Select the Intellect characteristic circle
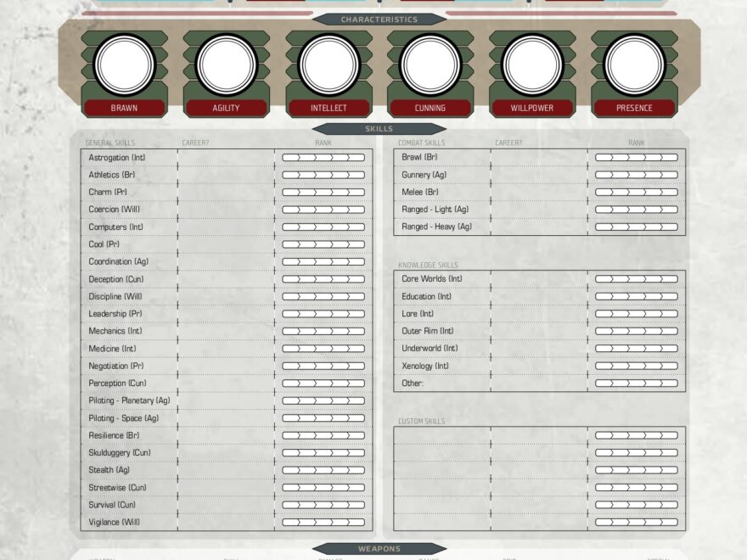The height and width of the screenshot is (560, 747). (329, 64)
